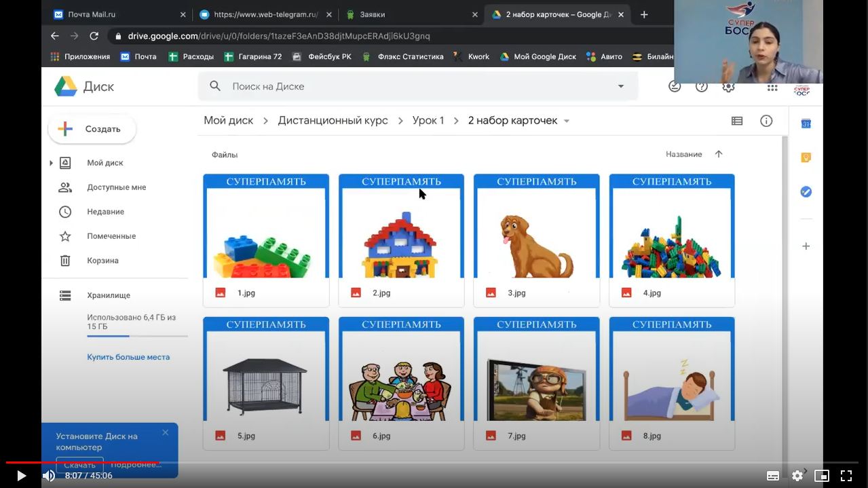Click the Недавние clock icon in sidebar
The width and height of the screenshot is (868, 488).
point(65,212)
